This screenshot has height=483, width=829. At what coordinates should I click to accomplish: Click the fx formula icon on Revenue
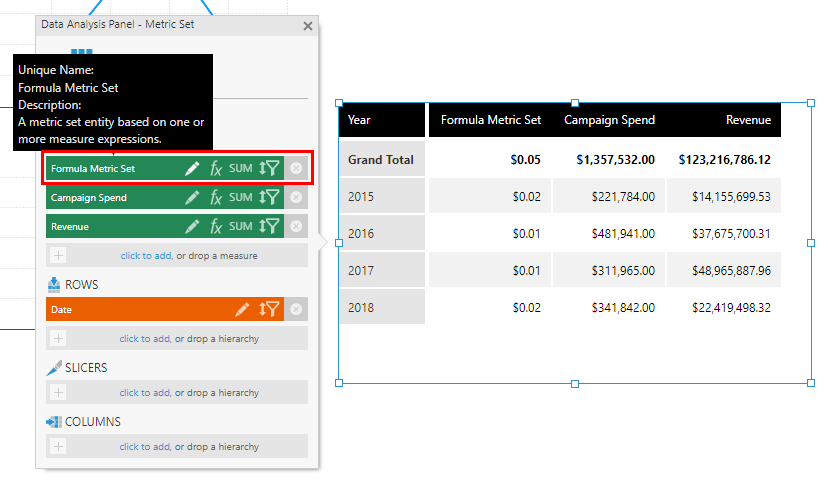[216, 227]
